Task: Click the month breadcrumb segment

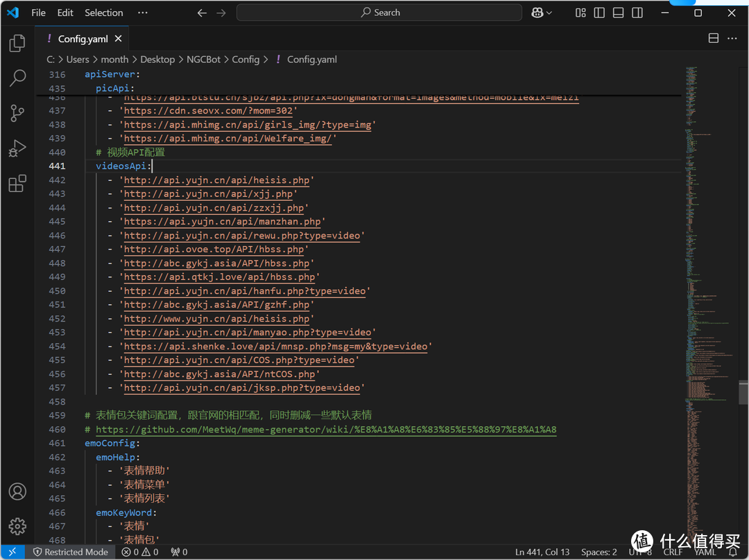Action: 114,59
